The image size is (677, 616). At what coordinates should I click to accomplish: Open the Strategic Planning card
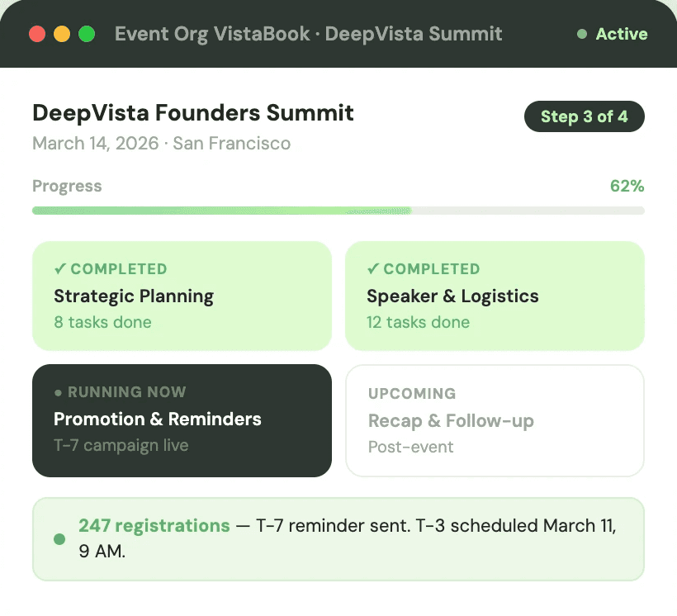coord(182,296)
